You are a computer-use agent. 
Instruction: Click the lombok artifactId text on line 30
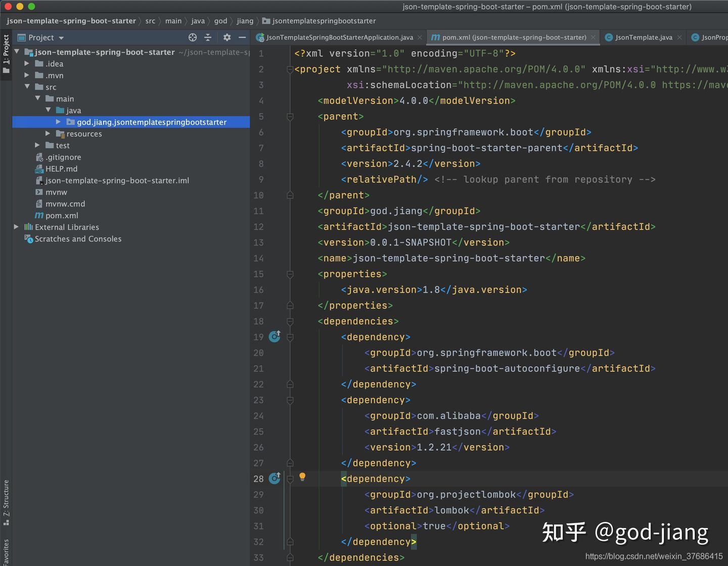tap(452, 510)
